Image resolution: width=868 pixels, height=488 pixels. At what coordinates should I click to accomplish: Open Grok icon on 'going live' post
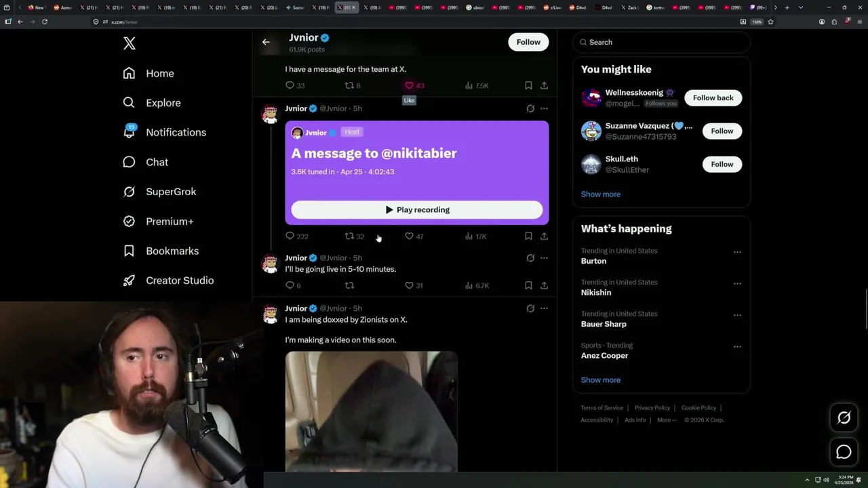coord(530,258)
